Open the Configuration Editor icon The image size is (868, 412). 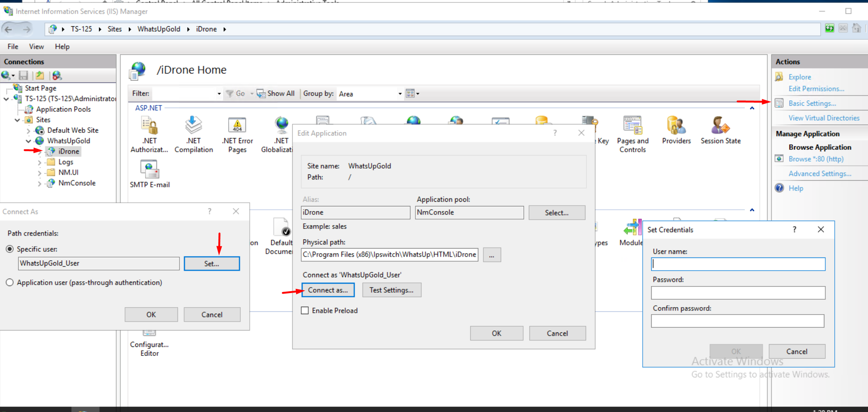[x=149, y=343]
